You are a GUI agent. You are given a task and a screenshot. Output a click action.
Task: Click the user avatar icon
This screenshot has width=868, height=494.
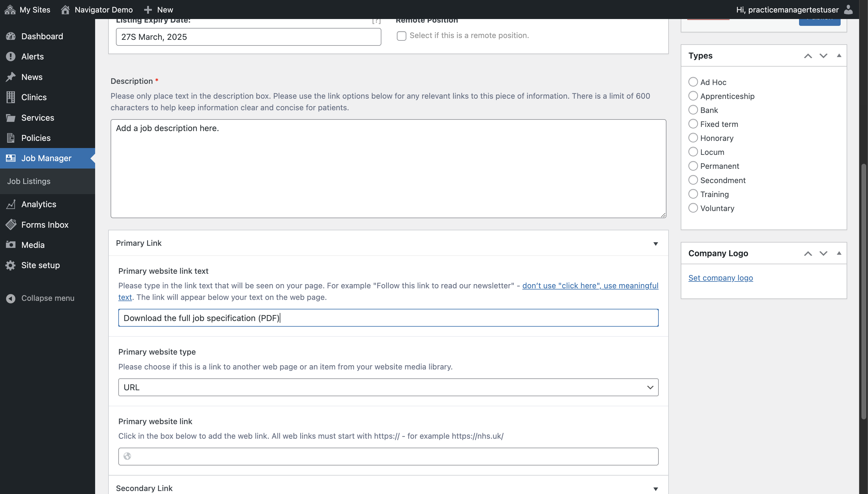coord(849,10)
